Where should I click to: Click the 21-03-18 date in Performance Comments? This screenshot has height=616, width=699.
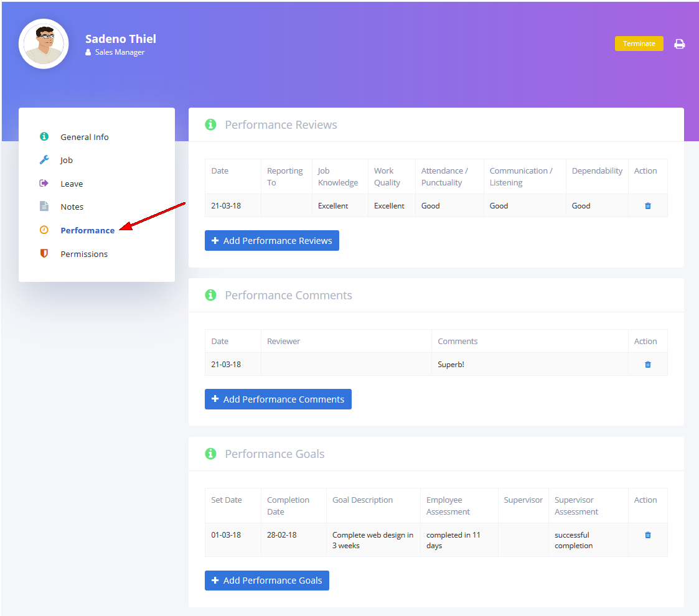pyautogui.click(x=226, y=365)
